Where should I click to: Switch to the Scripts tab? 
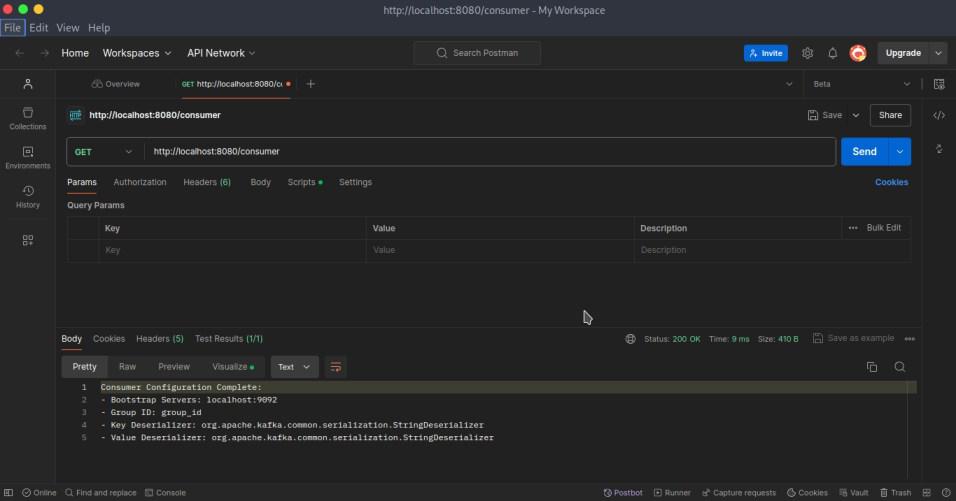[305, 182]
